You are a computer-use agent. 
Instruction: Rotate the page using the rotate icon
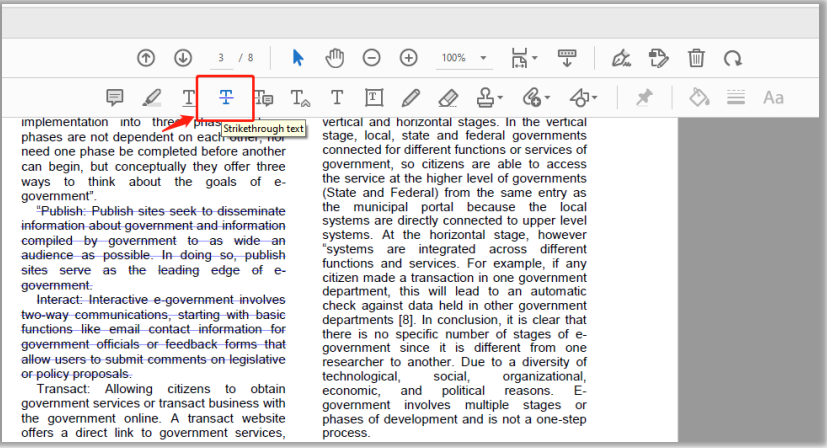[733, 58]
